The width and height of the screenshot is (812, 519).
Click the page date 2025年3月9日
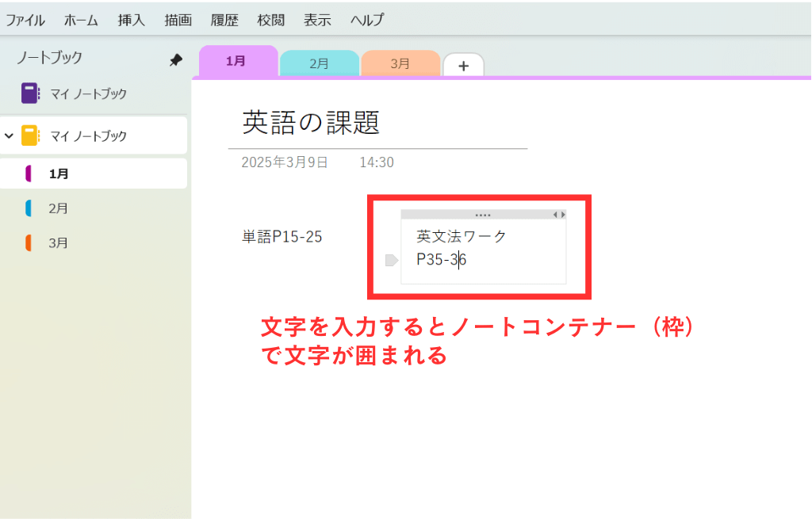click(x=285, y=162)
